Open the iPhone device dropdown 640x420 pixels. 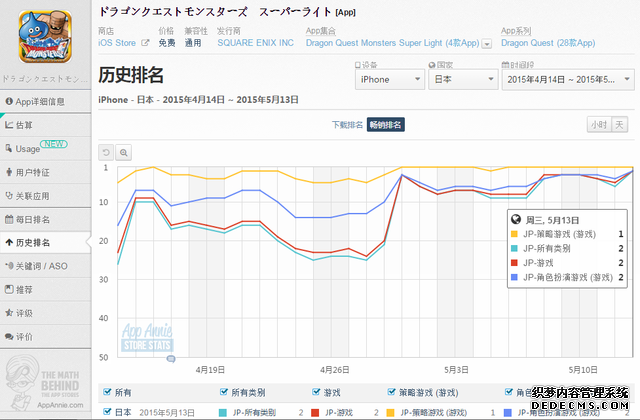pyautogui.click(x=390, y=79)
